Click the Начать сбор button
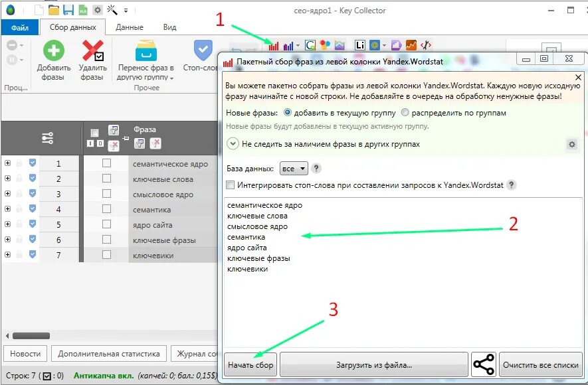The width and height of the screenshot is (588, 385). click(250, 364)
